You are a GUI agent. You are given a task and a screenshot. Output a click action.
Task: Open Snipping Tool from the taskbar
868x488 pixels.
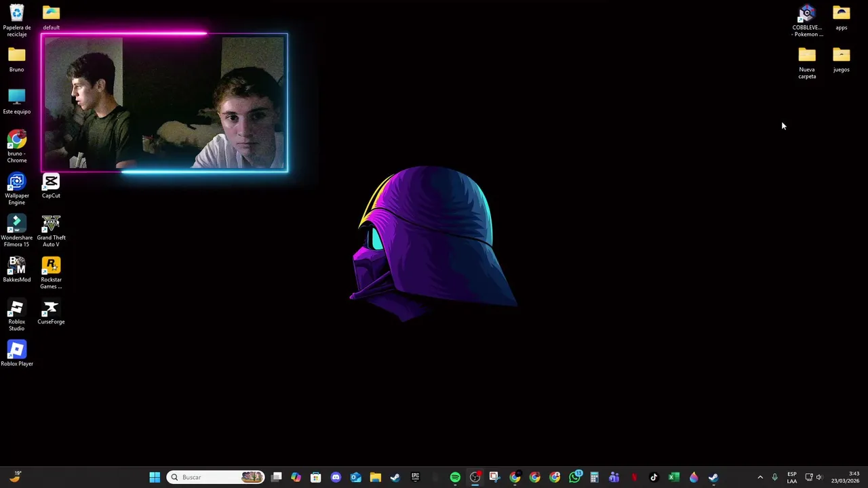coord(494,477)
